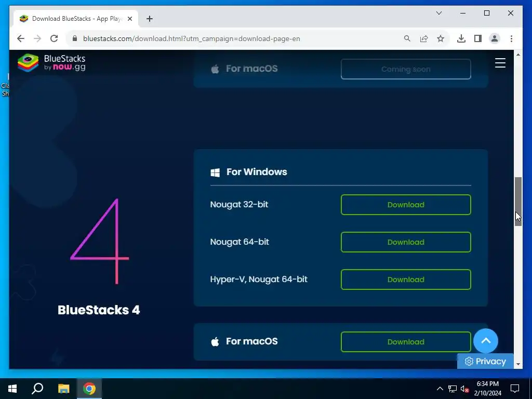Open Privacy settings button

tap(485, 362)
